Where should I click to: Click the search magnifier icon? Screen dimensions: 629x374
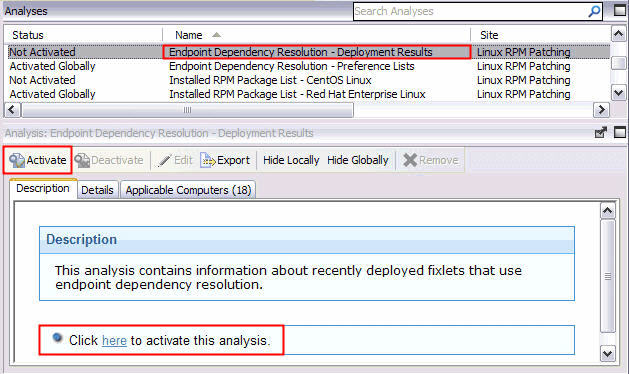[594, 11]
